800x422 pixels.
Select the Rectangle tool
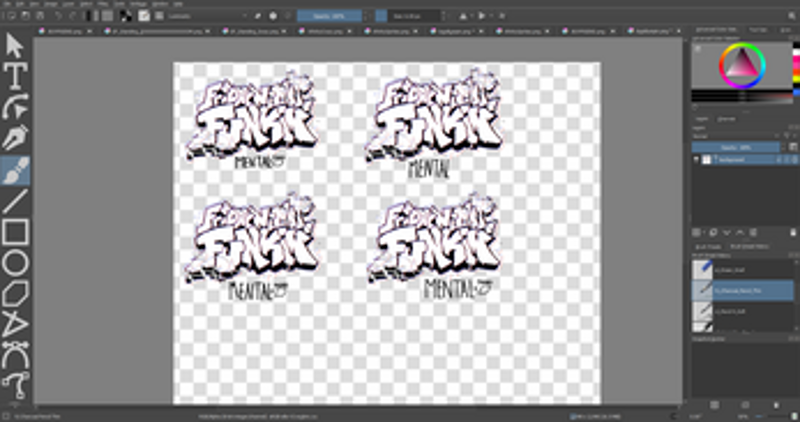point(15,232)
